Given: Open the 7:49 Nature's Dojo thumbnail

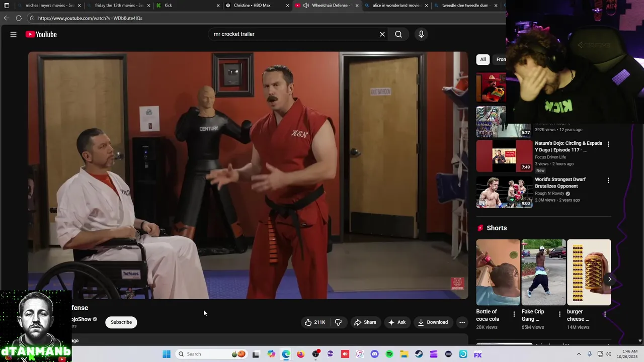Looking at the screenshot, I should pyautogui.click(x=504, y=156).
